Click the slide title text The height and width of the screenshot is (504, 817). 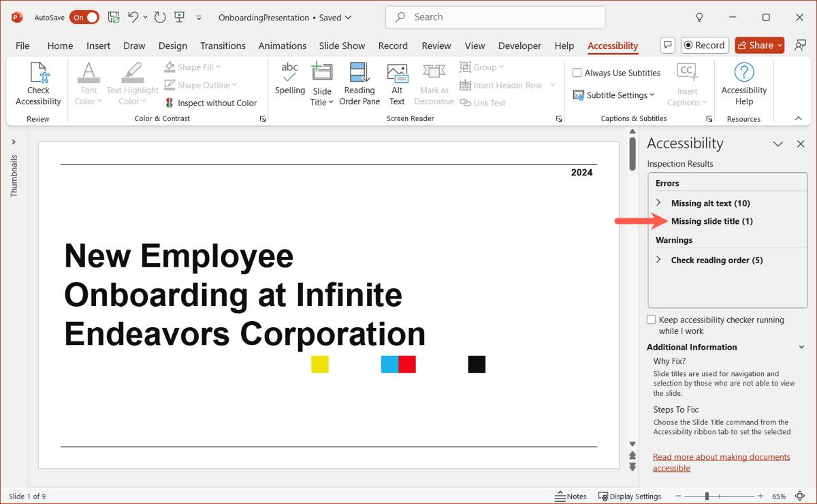[245, 295]
